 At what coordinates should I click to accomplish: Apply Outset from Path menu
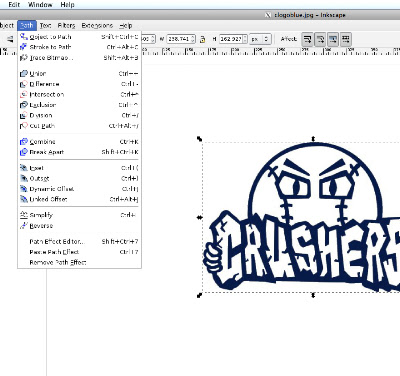coord(79,178)
